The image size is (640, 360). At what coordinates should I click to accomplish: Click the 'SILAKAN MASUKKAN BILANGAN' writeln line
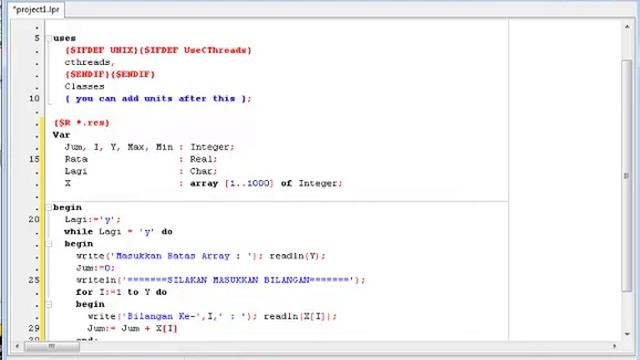(221, 280)
